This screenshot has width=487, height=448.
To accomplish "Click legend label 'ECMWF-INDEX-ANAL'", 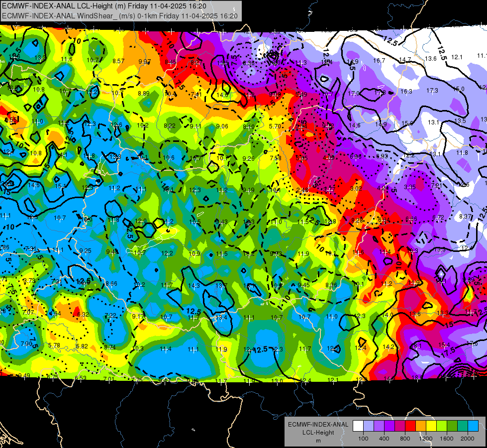I will point(318,425).
